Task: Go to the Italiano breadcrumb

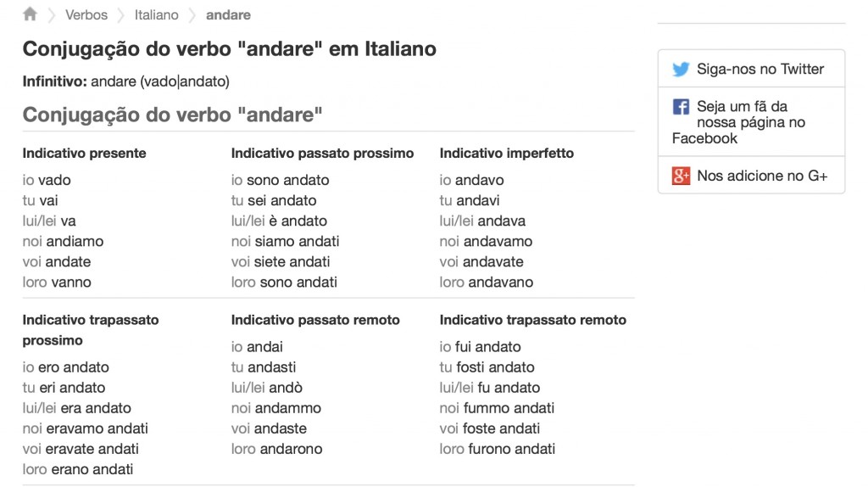Action: pyautogui.click(x=157, y=15)
